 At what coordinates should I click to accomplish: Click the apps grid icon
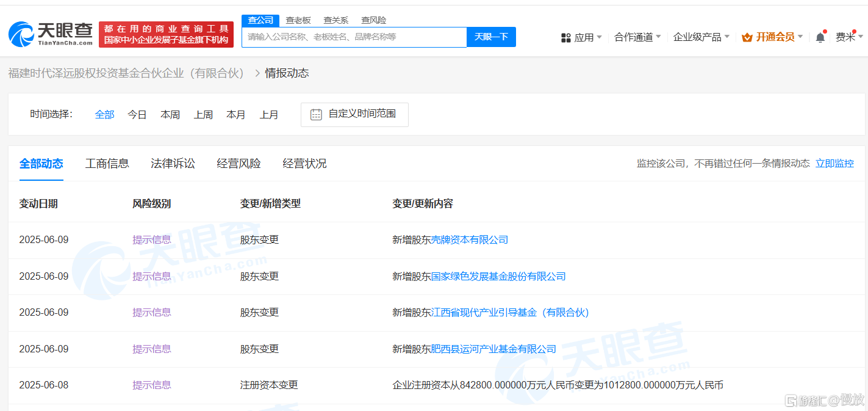565,38
